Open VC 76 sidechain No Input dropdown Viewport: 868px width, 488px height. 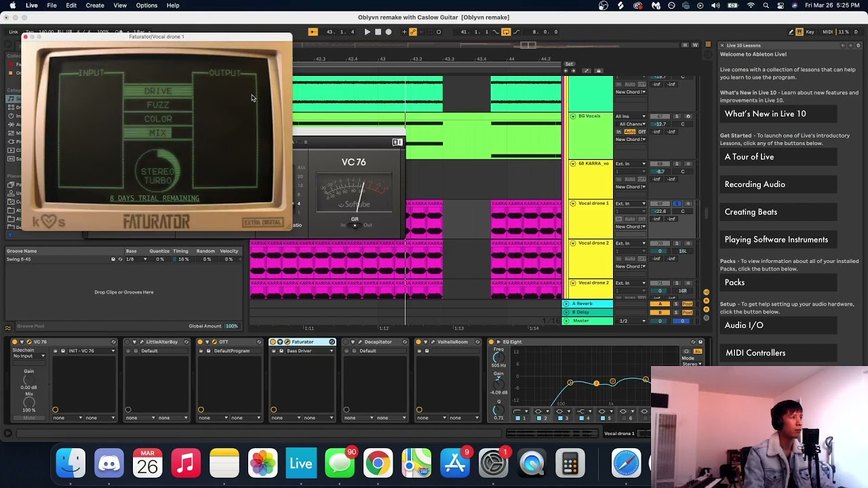tap(28, 356)
